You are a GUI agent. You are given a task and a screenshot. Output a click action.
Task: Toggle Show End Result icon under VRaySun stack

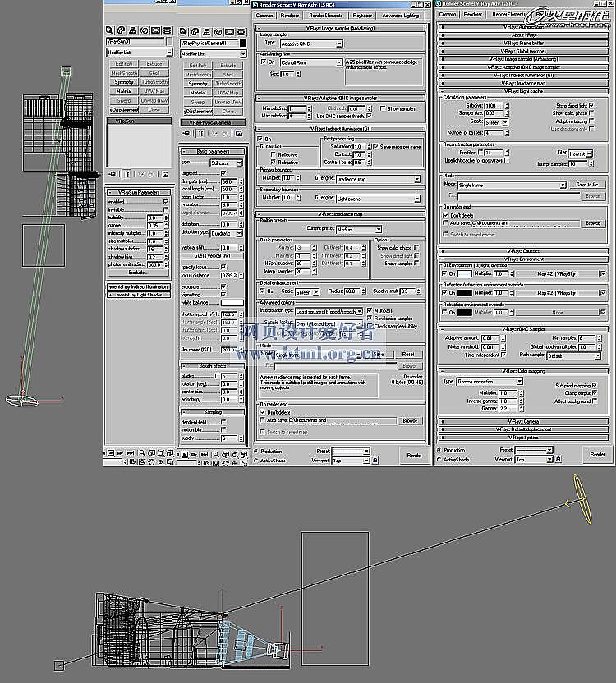click(126, 174)
